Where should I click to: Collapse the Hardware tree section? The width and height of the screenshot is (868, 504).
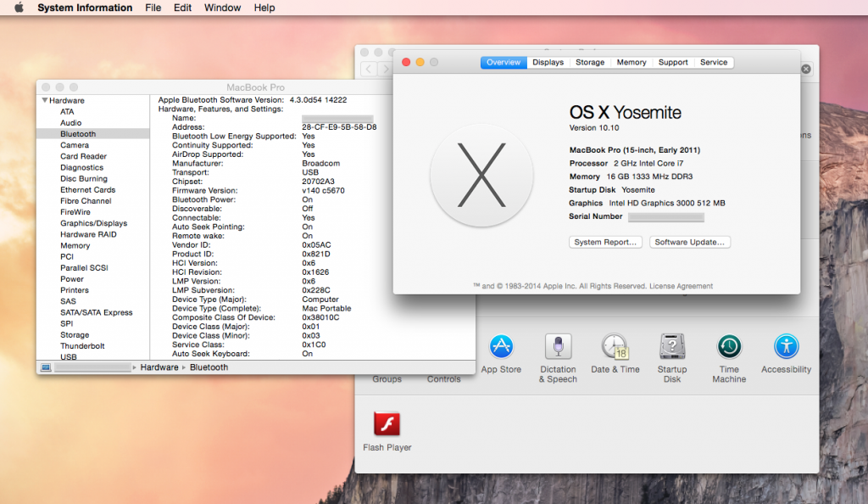[44, 100]
